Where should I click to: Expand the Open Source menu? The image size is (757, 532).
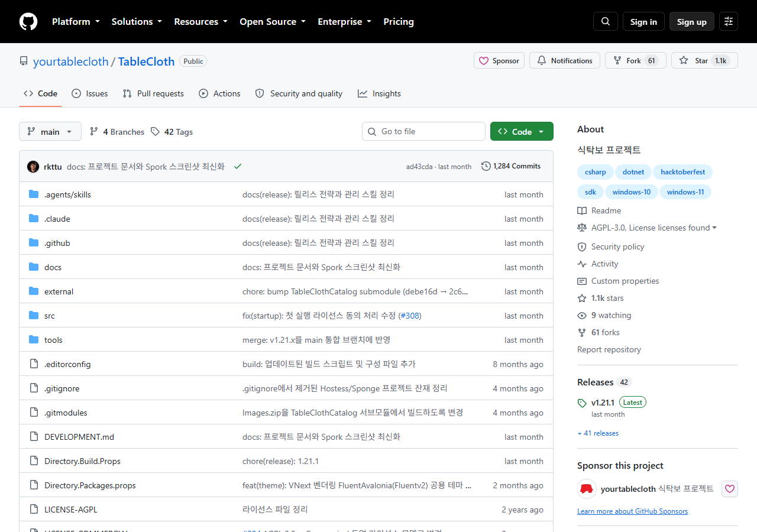coord(273,21)
